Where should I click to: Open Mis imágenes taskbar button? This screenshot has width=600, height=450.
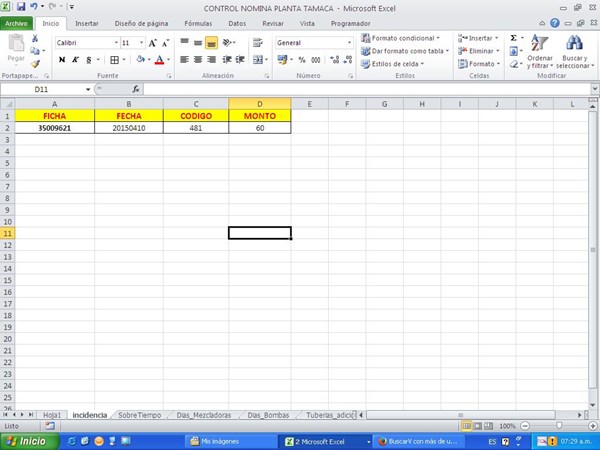[231, 441]
